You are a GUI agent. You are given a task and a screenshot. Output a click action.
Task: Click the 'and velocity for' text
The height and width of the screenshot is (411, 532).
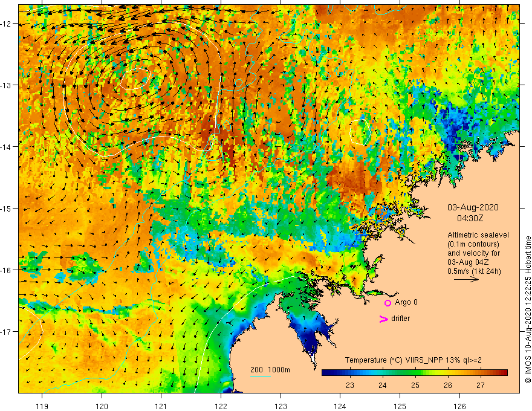coord(473,253)
